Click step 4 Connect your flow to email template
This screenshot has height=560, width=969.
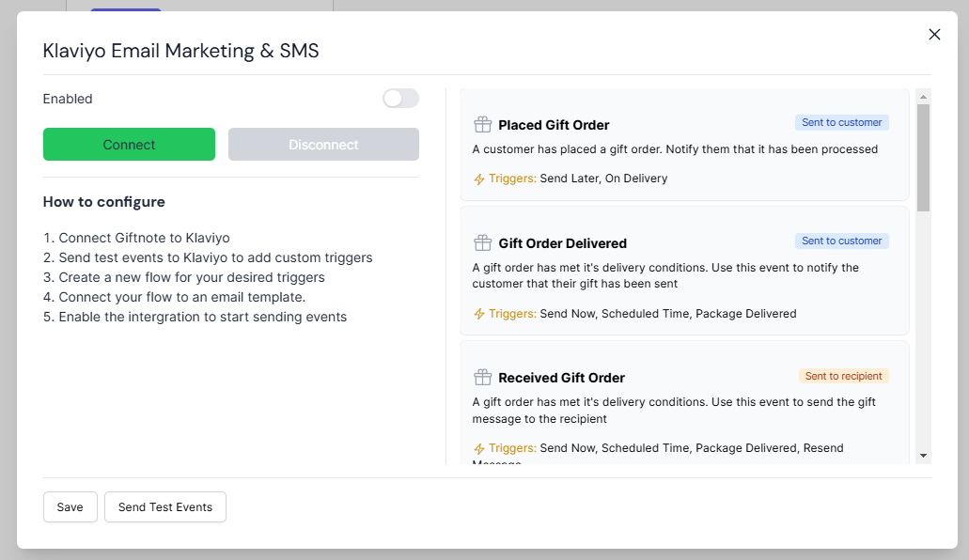point(174,297)
